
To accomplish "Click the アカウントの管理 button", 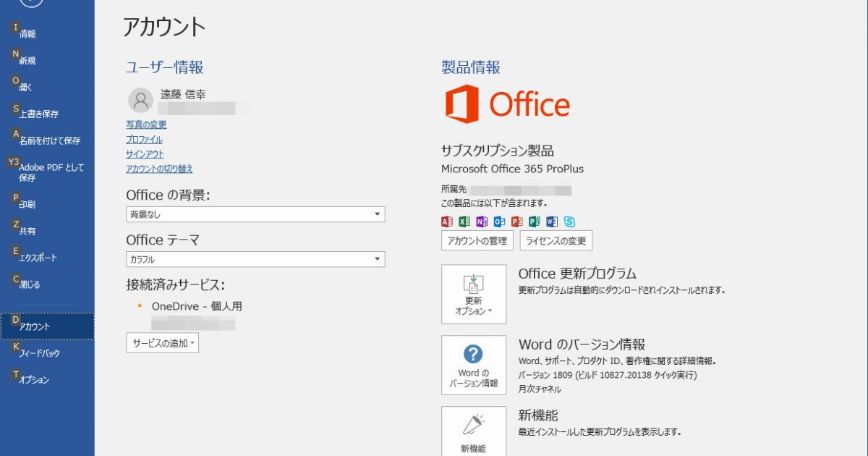I will tap(477, 241).
